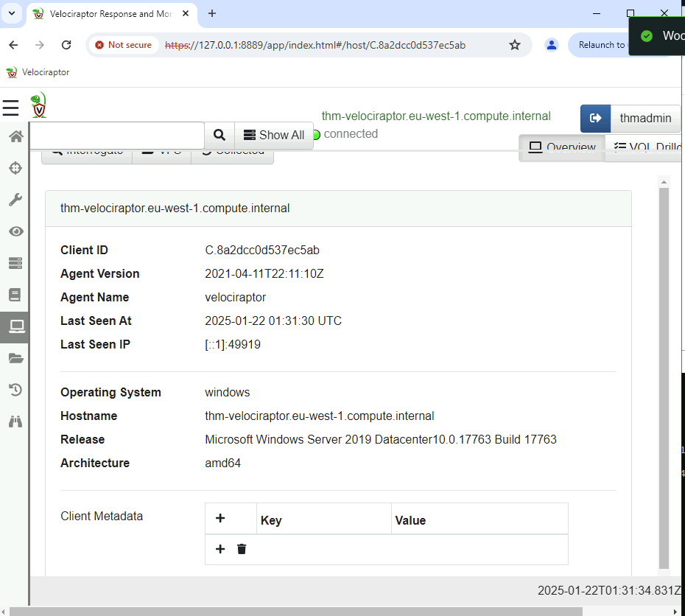Switch to the Overview tab

562,147
